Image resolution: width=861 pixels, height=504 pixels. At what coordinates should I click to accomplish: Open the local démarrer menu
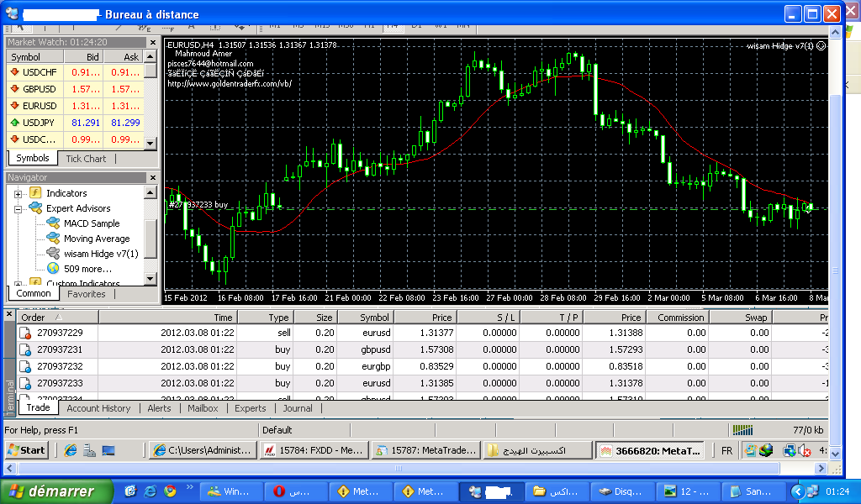pos(56,491)
